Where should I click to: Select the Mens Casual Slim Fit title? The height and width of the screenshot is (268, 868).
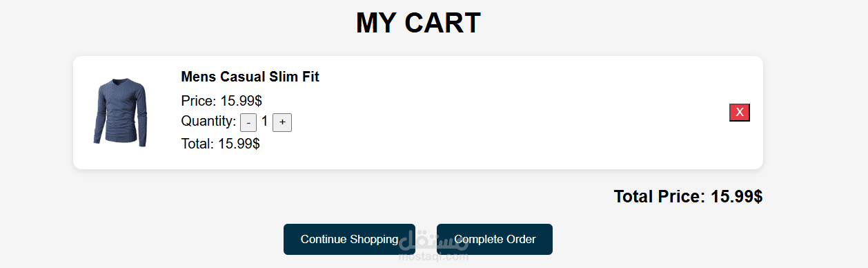tap(250, 77)
